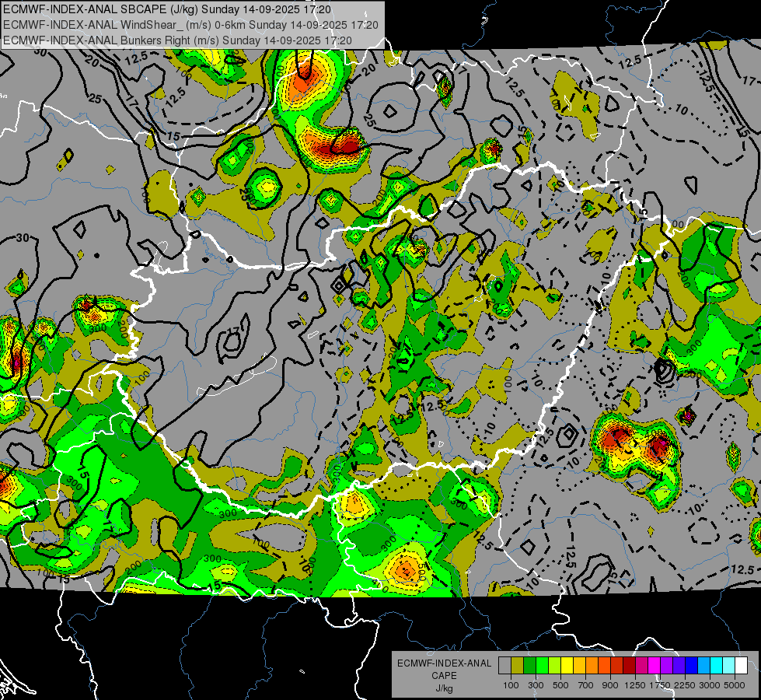Select the WindShear 0-6km title line

pyautogui.click(x=190, y=25)
